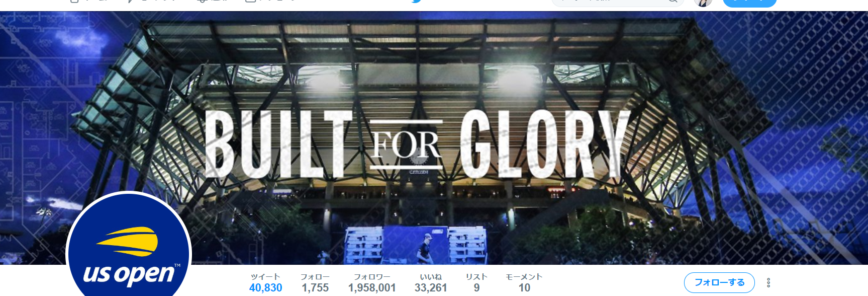Select the ツイート tab showing 40,830
The width and height of the screenshot is (868, 296).
pos(266,283)
